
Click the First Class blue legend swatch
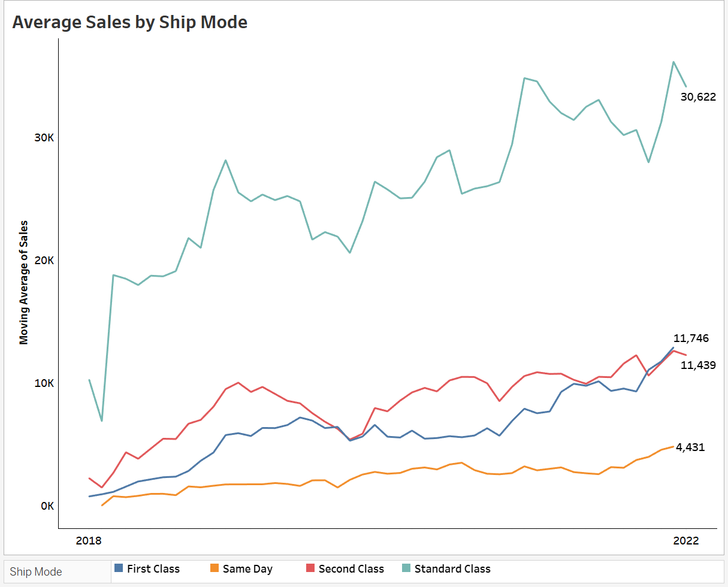tap(119, 568)
